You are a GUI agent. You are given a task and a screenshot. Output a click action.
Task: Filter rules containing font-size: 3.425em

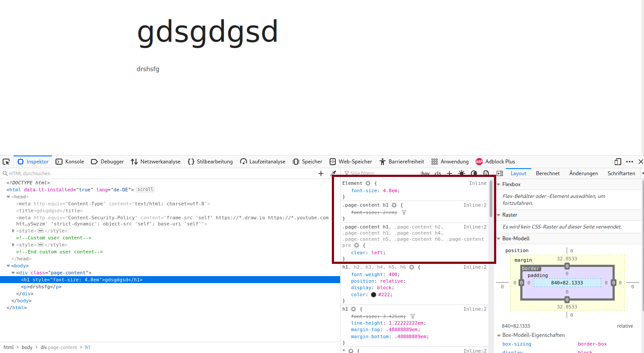pyautogui.click(x=413, y=316)
